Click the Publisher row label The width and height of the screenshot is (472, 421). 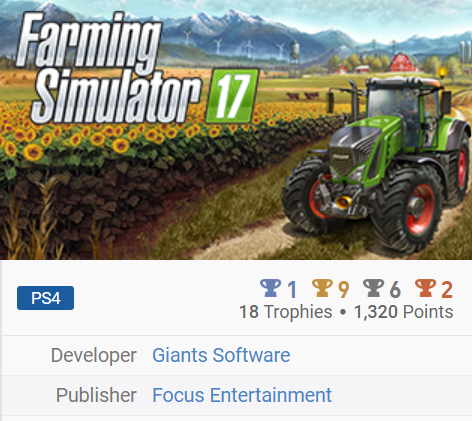[96, 395]
